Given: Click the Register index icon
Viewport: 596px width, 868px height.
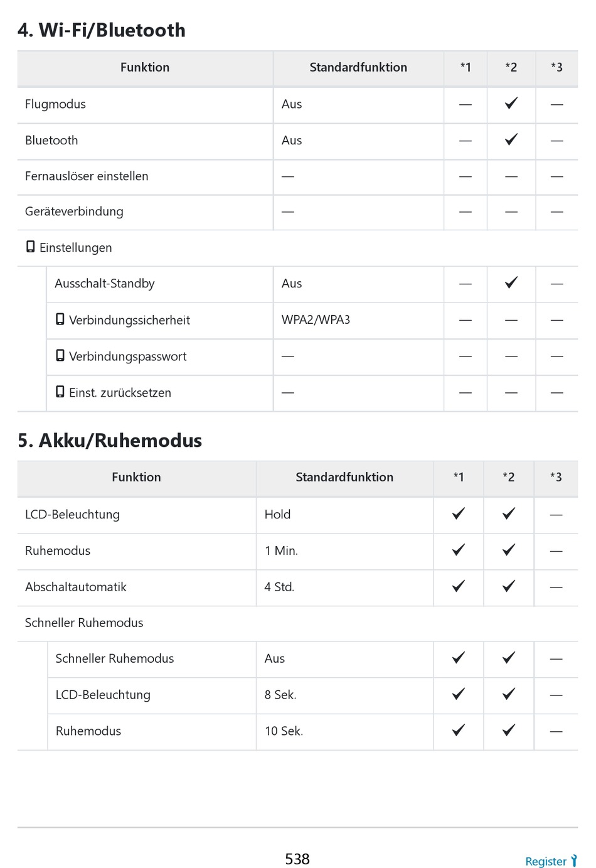Looking at the screenshot, I should point(574,860).
